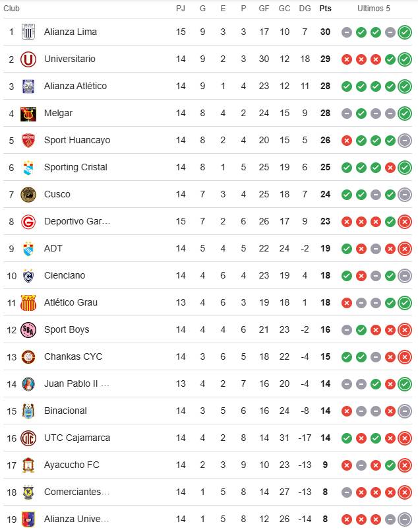Click the Sport Boys pink SBA badge

[x=28, y=330]
